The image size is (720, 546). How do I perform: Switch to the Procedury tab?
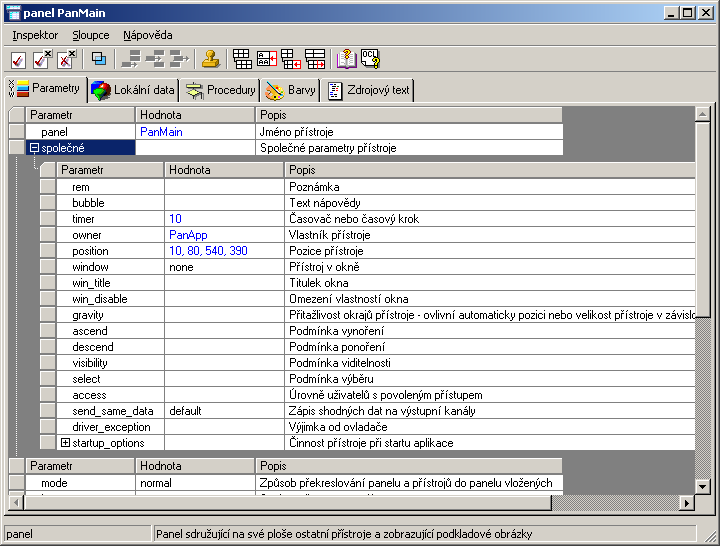click(222, 90)
